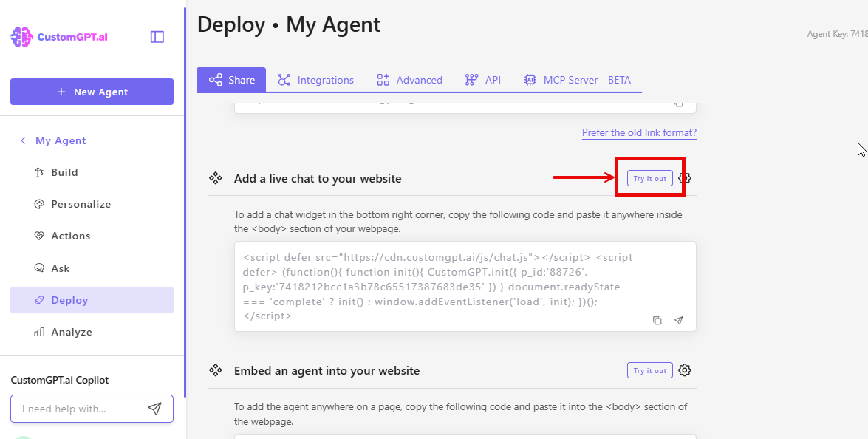The image size is (868, 439).
Task: Click the 'Deploy • My Agent' page title
Action: tap(289, 25)
